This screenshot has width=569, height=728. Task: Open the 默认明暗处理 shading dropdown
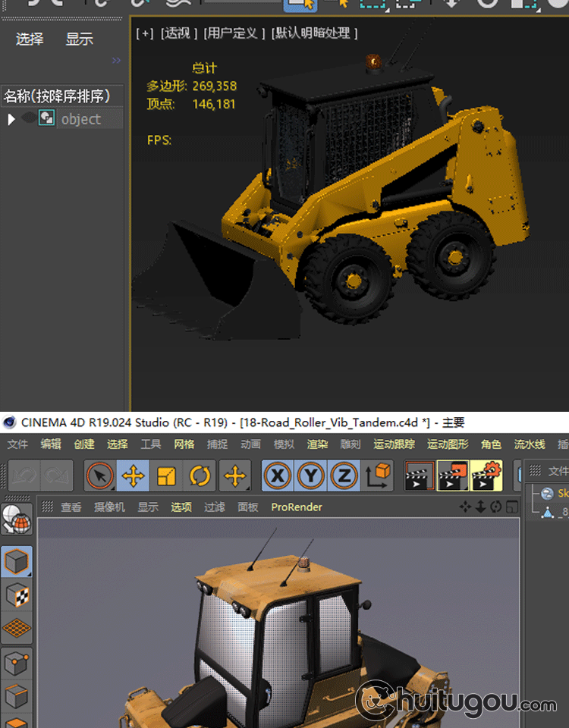tap(315, 33)
